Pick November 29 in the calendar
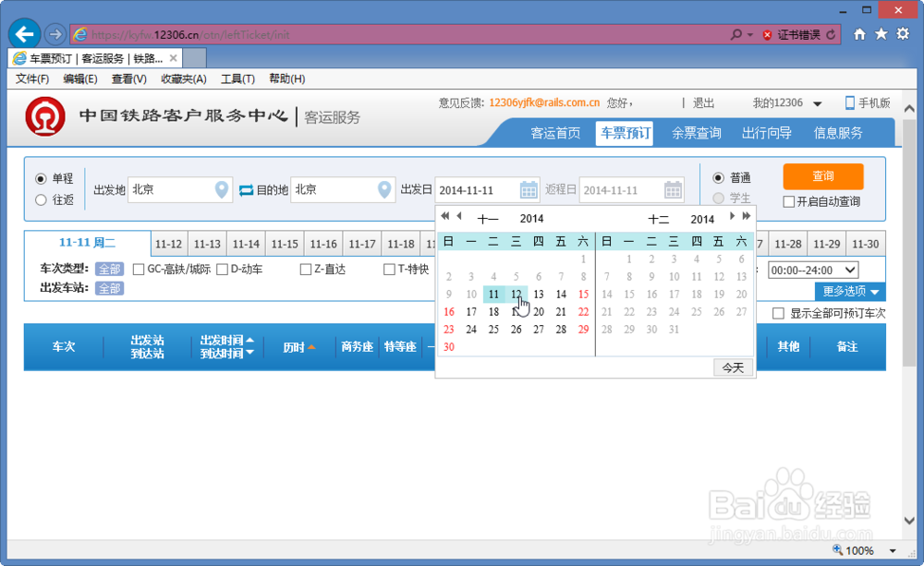 coord(583,330)
